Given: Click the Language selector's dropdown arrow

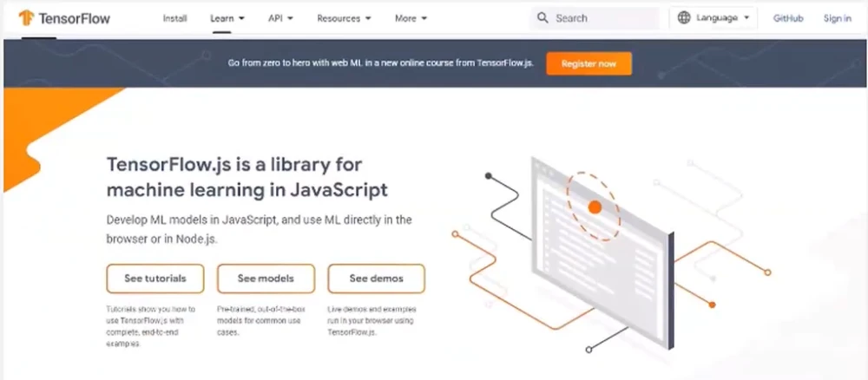Looking at the screenshot, I should tap(746, 18).
